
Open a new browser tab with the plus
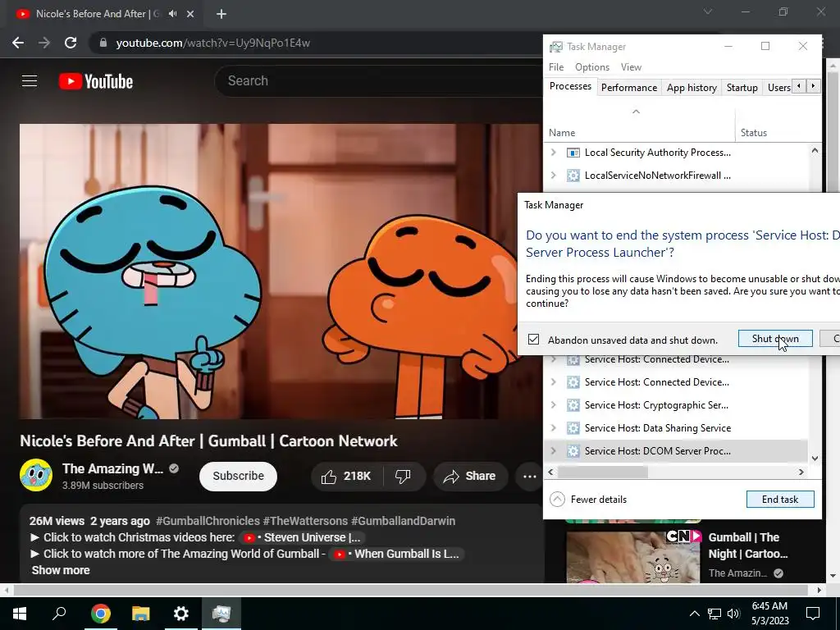coord(221,15)
